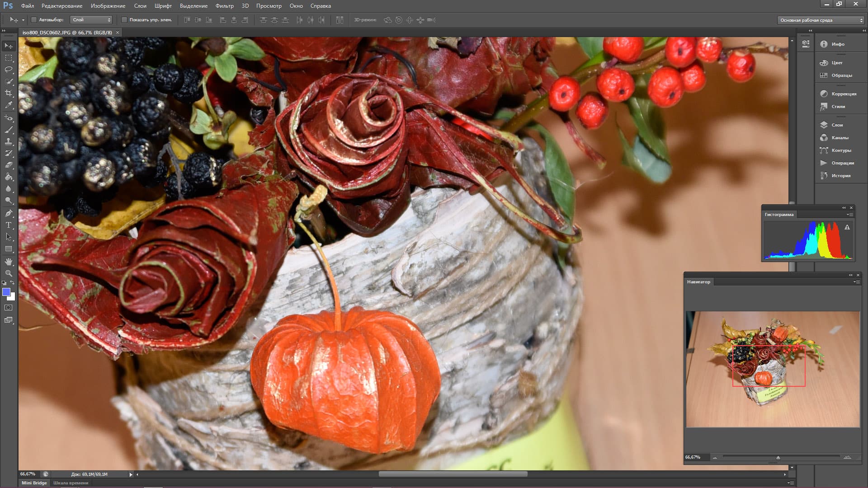Screen dimensions: 868x488
Task: Open the История panel button
Action: coord(840,175)
